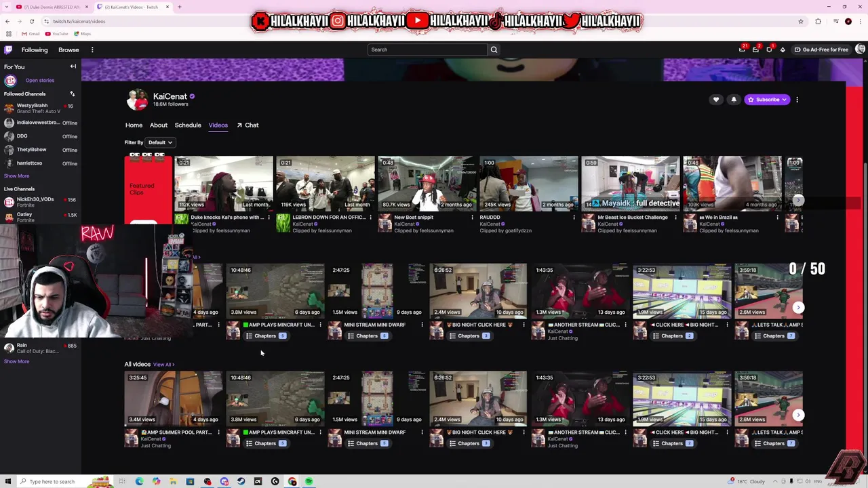The height and width of the screenshot is (488, 868).
Task: Click Show More under Followed Channels
Action: pos(16,176)
